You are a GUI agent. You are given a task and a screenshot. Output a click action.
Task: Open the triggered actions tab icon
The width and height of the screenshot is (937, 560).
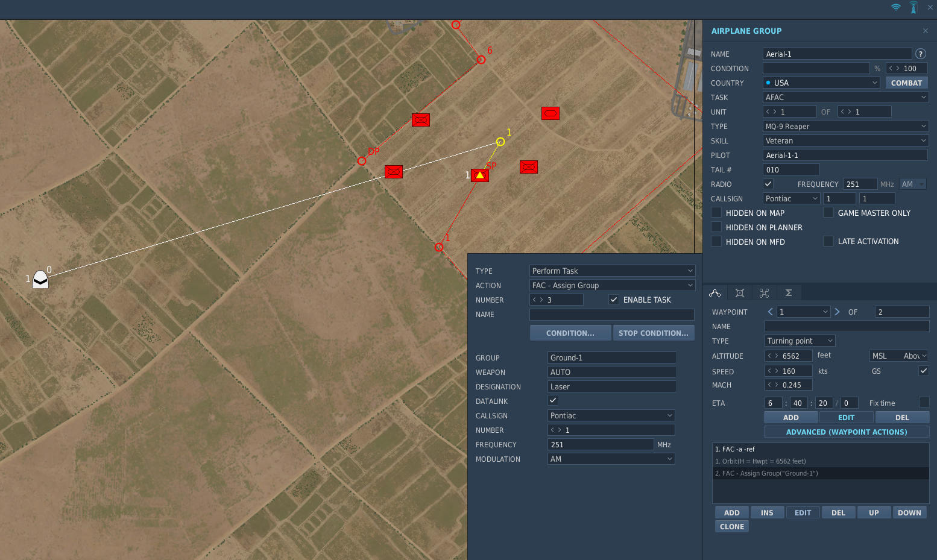(x=765, y=293)
